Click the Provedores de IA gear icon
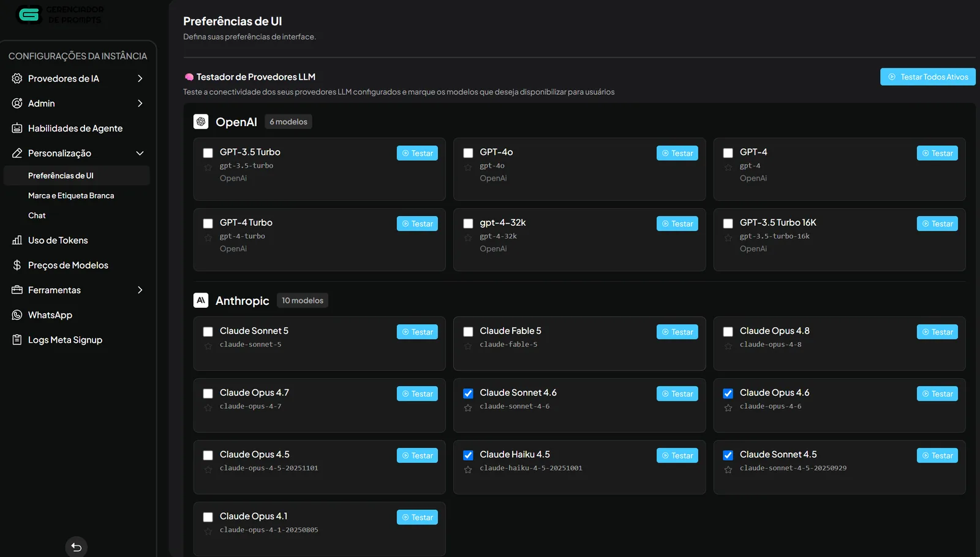This screenshot has height=557, width=980. click(x=17, y=78)
